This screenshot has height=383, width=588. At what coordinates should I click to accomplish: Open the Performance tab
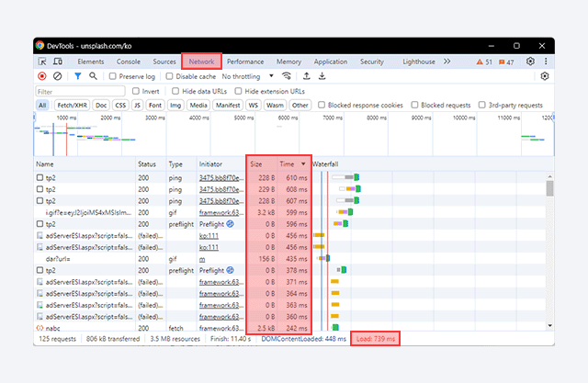click(245, 62)
